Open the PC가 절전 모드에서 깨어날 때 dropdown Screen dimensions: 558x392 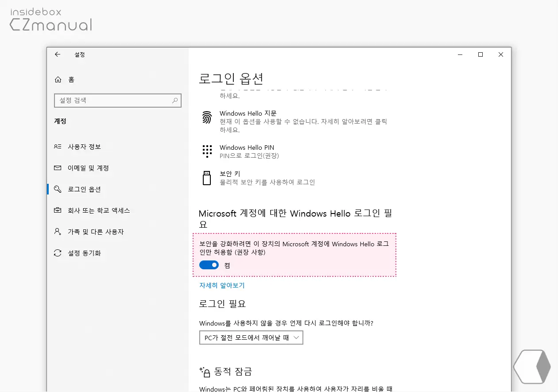[x=251, y=338]
